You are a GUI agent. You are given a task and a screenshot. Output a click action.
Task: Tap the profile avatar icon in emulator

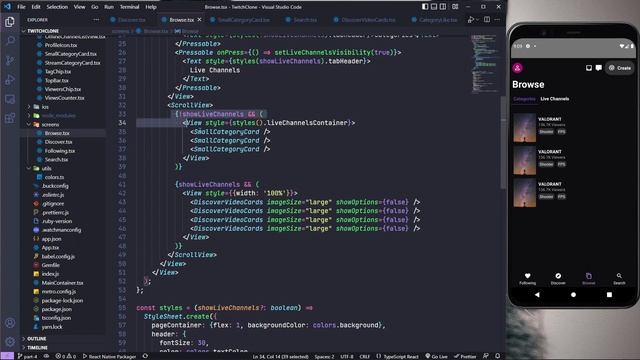518,68
